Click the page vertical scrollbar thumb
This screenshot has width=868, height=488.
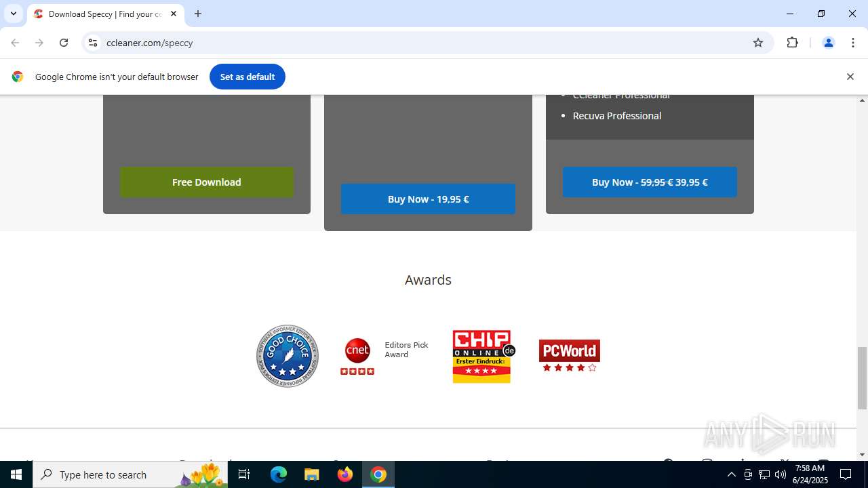pos(862,378)
